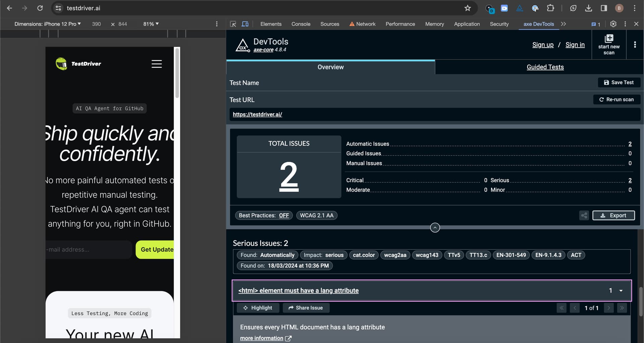Activate the inspect element picker icon
Viewport: 644px width, 343px height.
(233, 24)
